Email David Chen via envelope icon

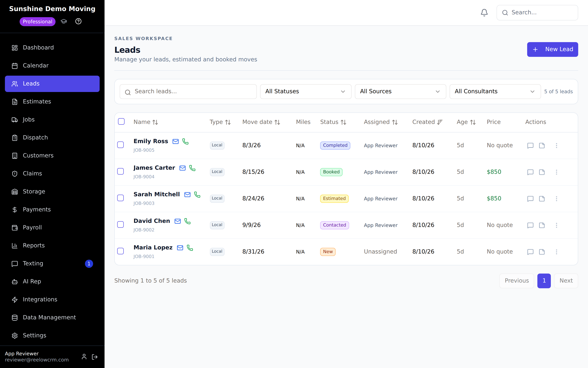point(178,221)
